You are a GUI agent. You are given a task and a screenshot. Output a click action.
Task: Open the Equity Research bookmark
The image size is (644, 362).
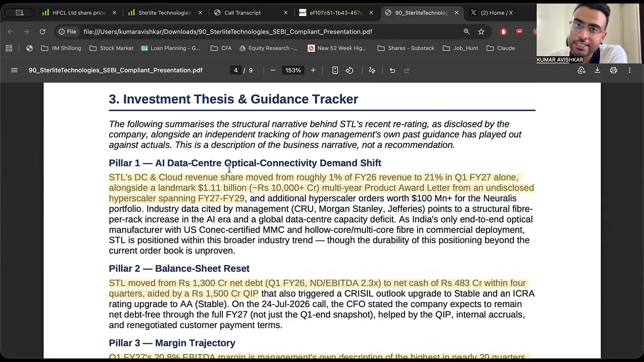tap(268, 48)
